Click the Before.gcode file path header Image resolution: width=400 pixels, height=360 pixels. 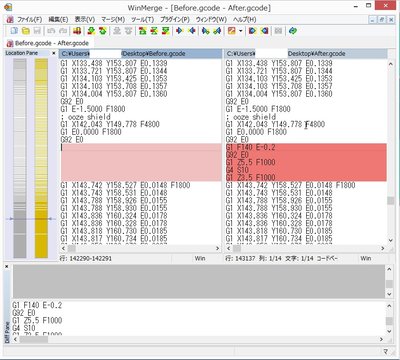click(x=140, y=54)
